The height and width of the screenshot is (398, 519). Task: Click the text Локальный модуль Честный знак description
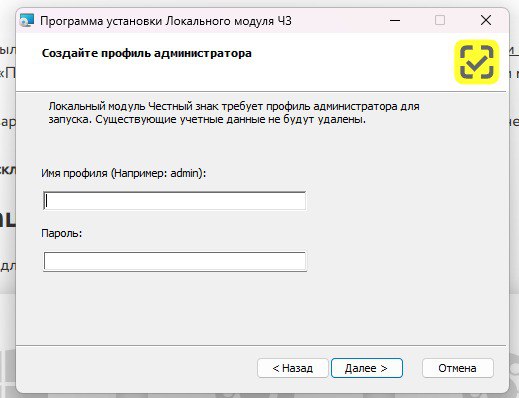234,113
